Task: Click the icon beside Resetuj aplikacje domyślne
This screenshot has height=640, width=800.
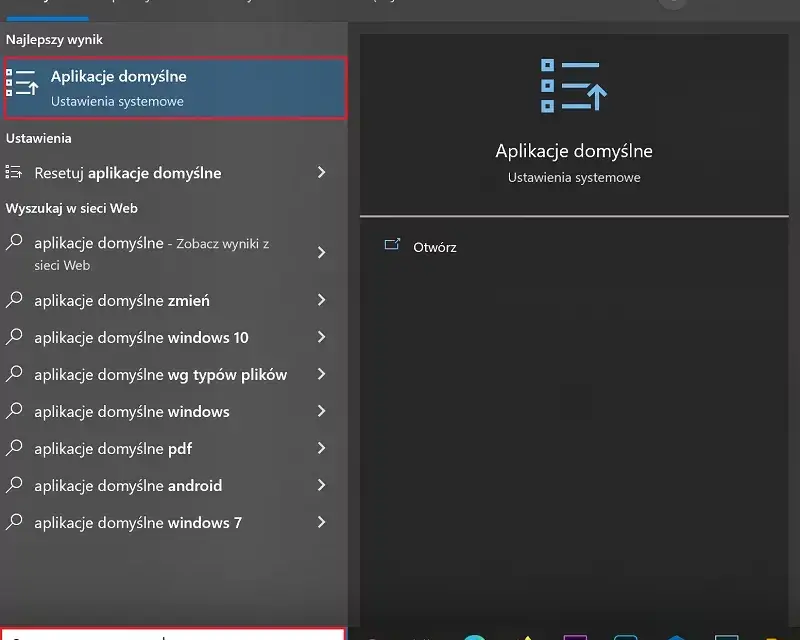Action: click(14, 172)
